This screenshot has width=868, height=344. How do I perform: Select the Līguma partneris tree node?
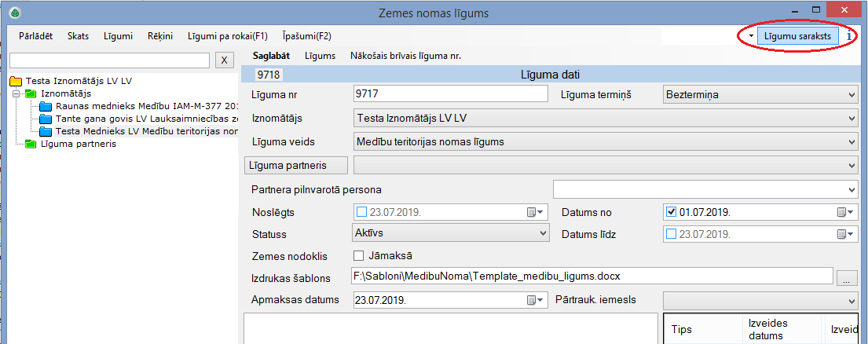(78, 145)
